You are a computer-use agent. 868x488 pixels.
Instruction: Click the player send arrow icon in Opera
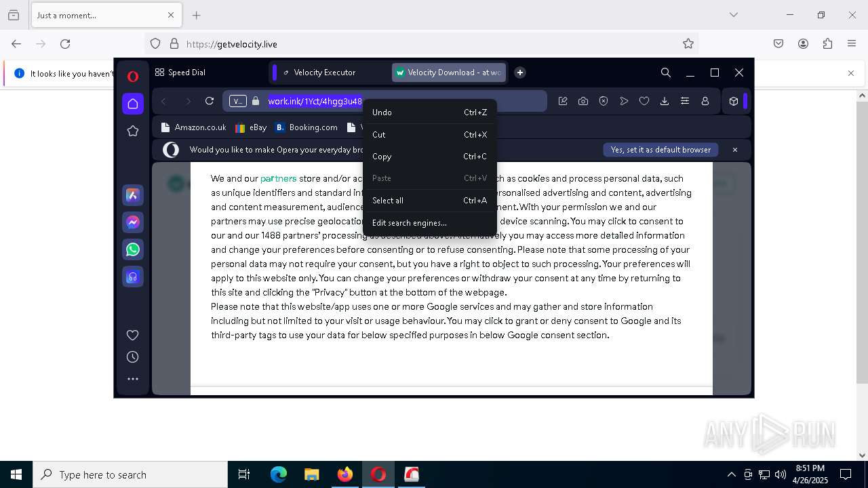tap(624, 101)
